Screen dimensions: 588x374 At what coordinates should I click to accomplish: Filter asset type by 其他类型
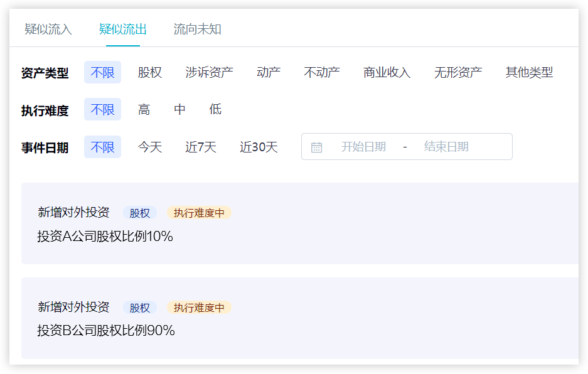point(529,72)
